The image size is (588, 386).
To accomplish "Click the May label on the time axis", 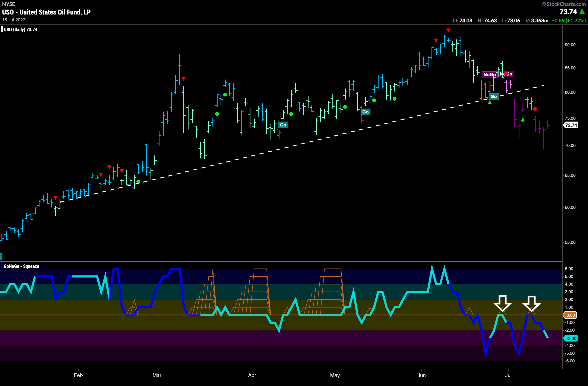I will tap(335, 375).
